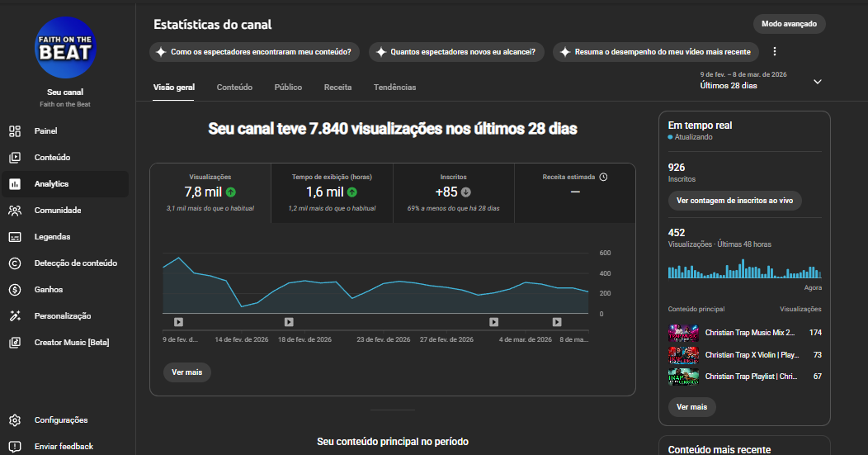Click the Ganhos dollar icon
This screenshot has width=868, height=455.
tap(15, 289)
